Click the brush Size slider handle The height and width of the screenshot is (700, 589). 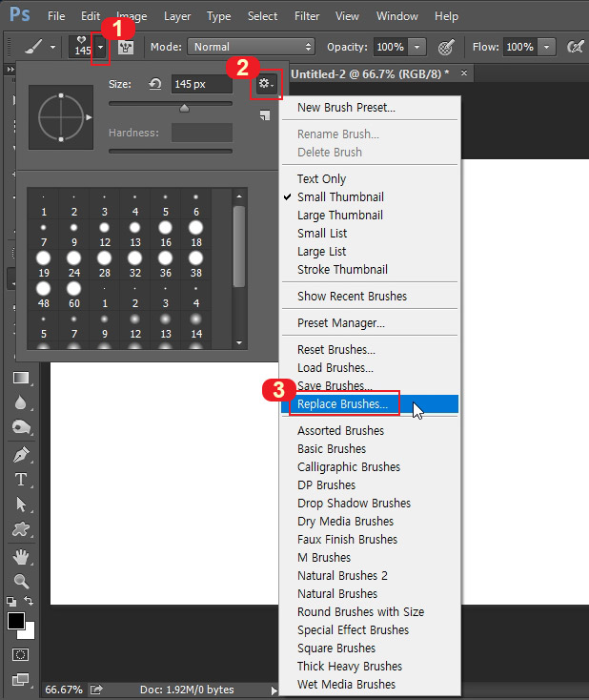[184, 108]
